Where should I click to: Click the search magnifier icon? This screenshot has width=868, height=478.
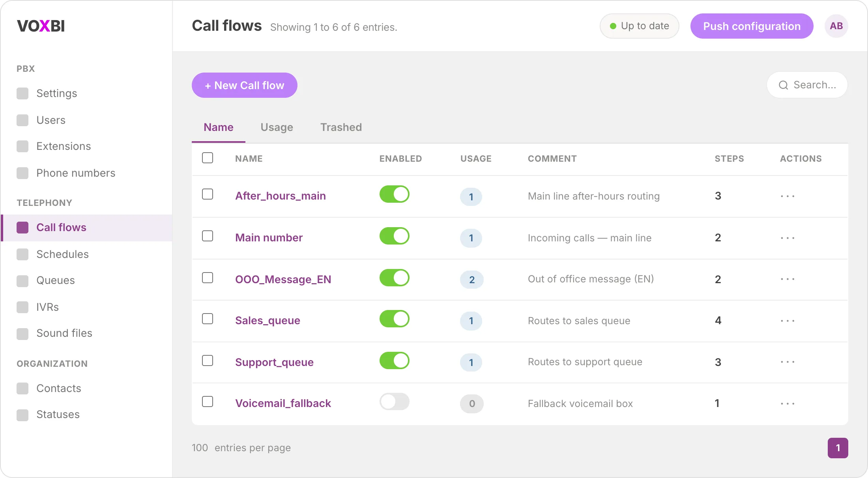point(783,85)
